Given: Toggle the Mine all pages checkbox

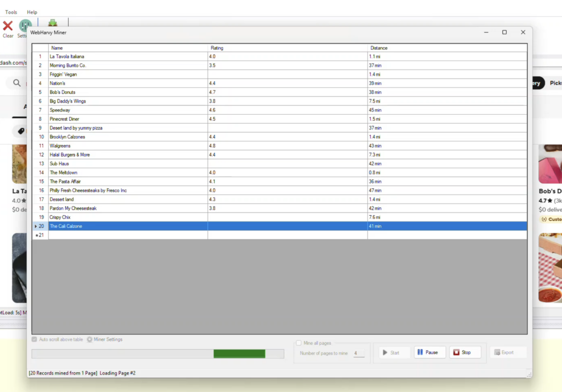Looking at the screenshot, I should point(299,343).
